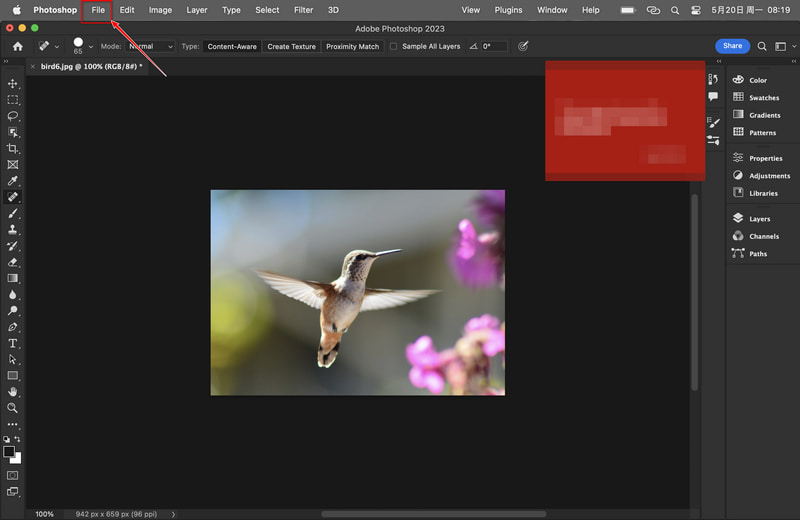Select the Hand tool
This screenshot has width=800, height=520.
(x=12, y=392)
